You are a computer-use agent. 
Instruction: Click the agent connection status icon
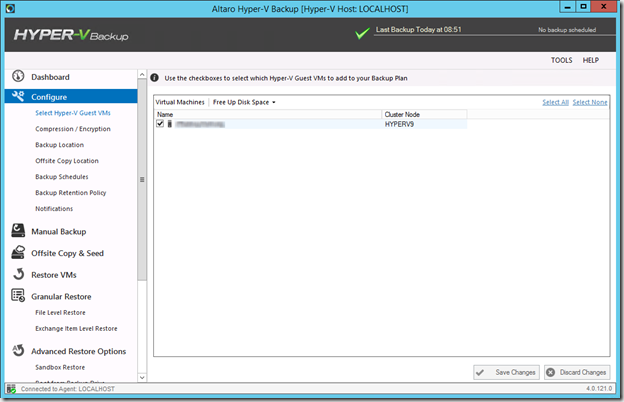(11, 389)
